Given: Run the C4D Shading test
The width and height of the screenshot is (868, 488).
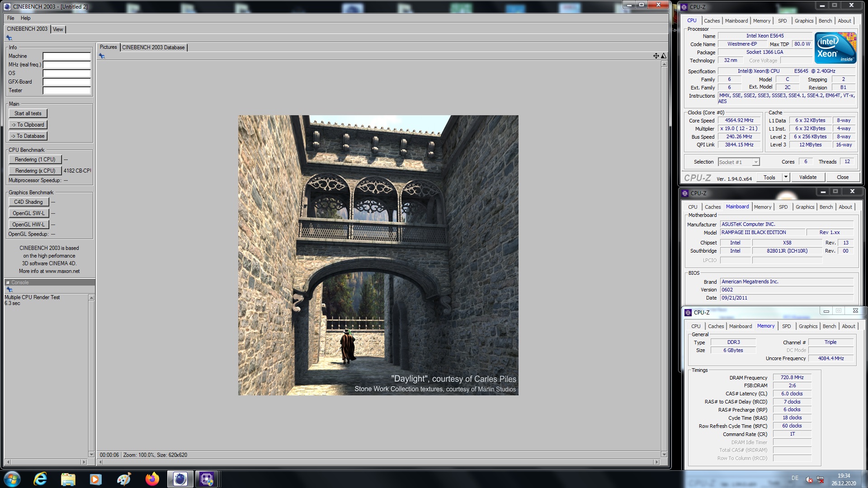Looking at the screenshot, I should tap(28, 202).
